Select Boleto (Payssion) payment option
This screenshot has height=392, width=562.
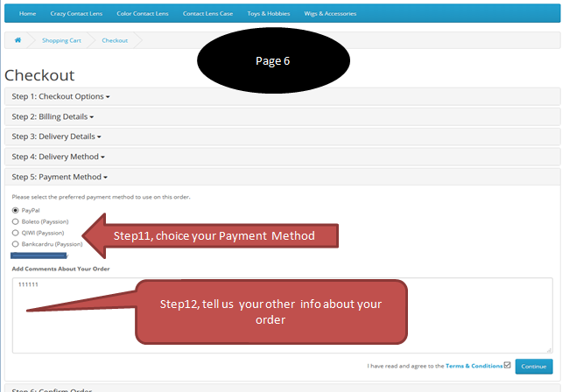tap(15, 222)
